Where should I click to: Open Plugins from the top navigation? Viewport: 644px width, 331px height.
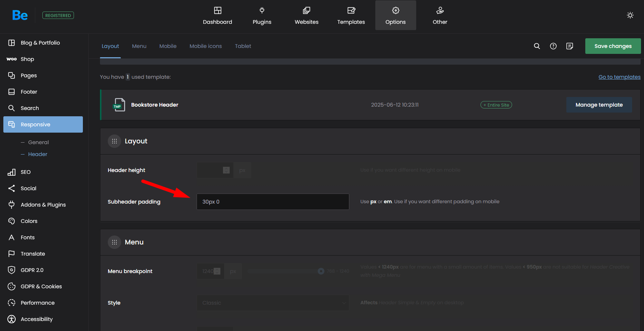coord(262,16)
